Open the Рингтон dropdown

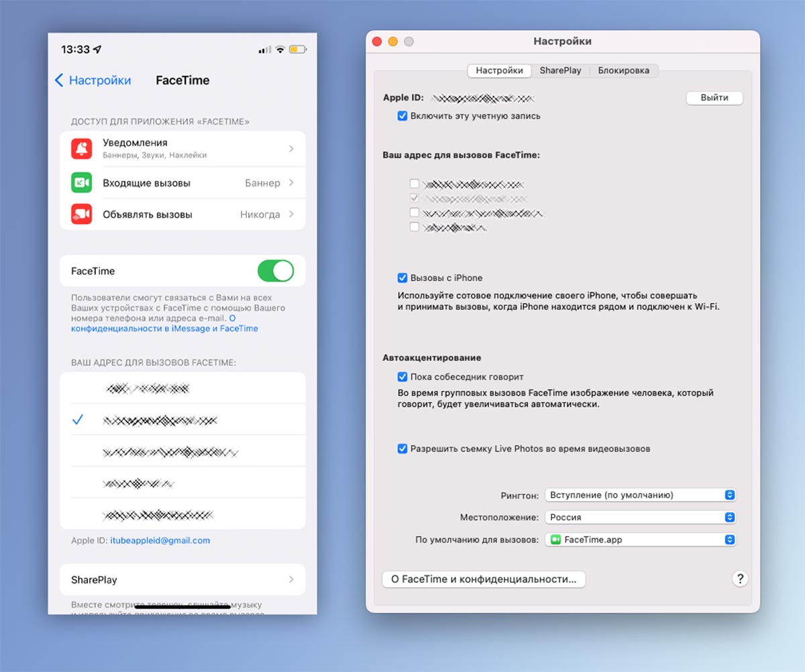pos(641,495)
